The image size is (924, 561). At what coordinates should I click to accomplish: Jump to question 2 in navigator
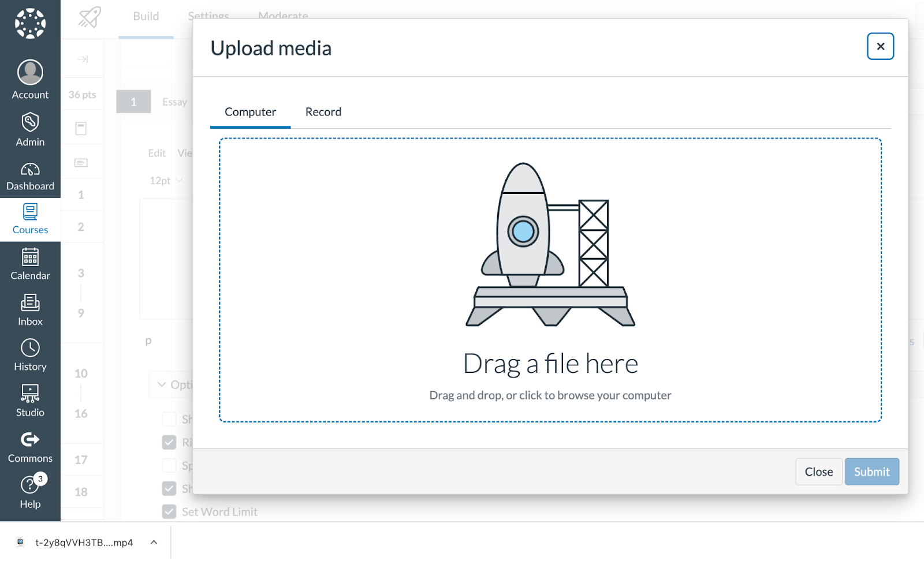click(x=81, y=227)
